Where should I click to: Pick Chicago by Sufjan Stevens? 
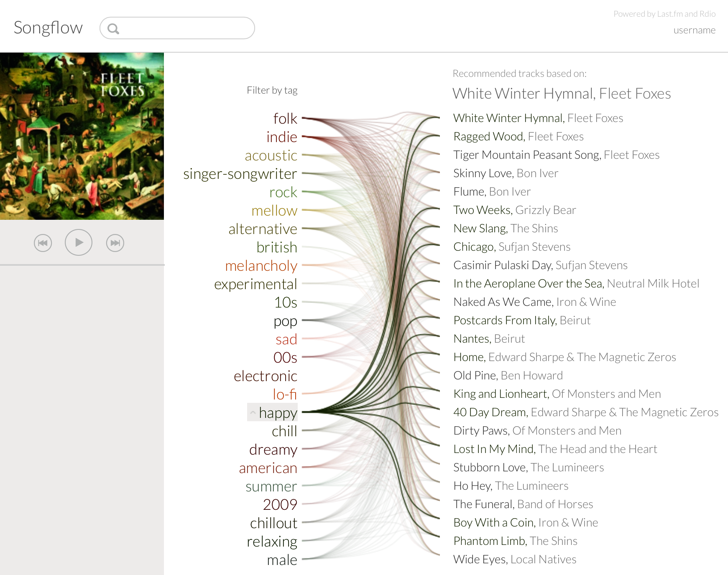(x=512, y=247)
